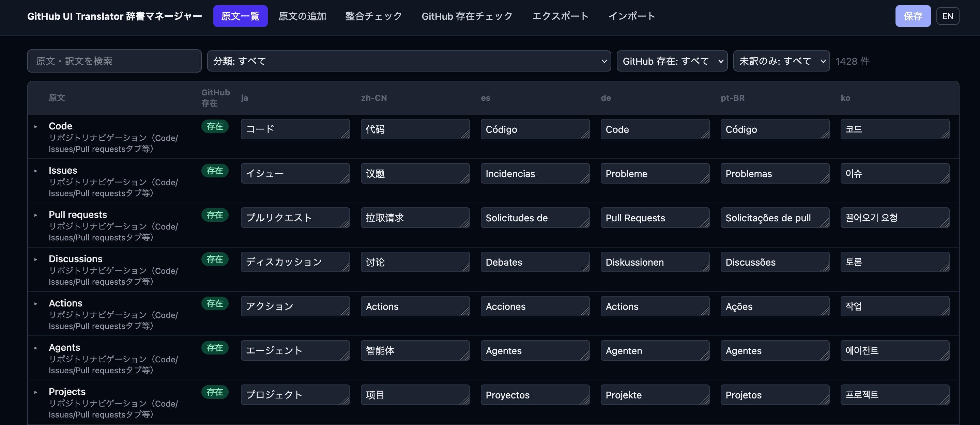Screen dimensions: 980x425
Task: Expand the Actions row details
Action: pyautogui.click(x=36, y=304)
